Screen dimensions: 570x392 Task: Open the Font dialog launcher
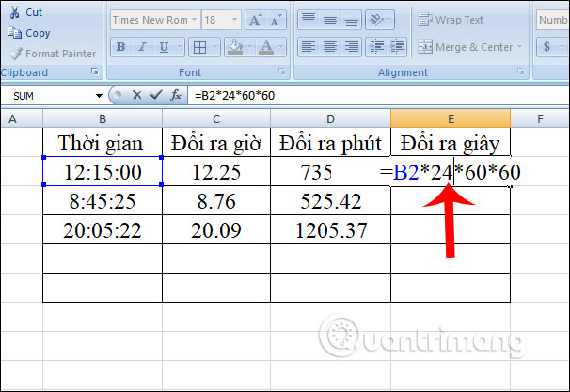coord(282,71)
